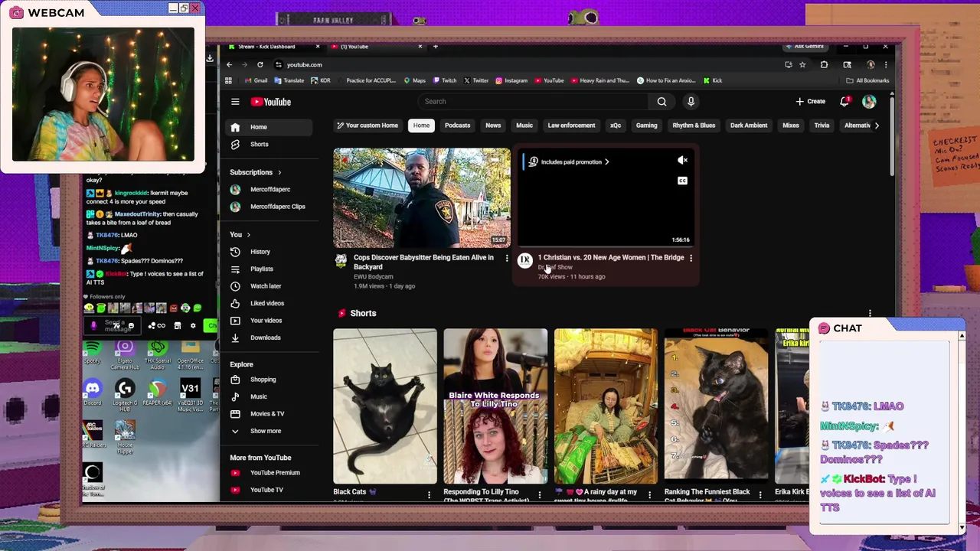
Task: Unmute the video preview
Action: click(682, 161)
